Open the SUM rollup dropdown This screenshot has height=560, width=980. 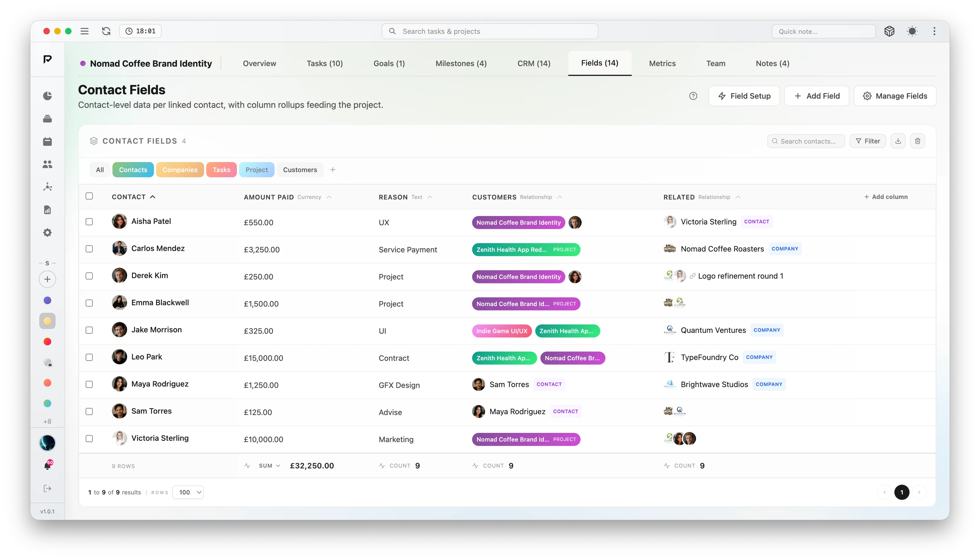pyautogui.click(x=269, y=466)
